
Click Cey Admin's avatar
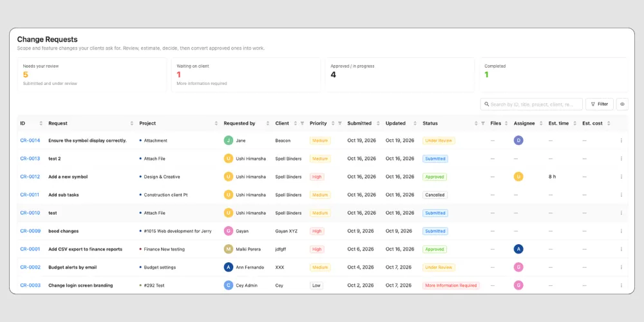229,285
